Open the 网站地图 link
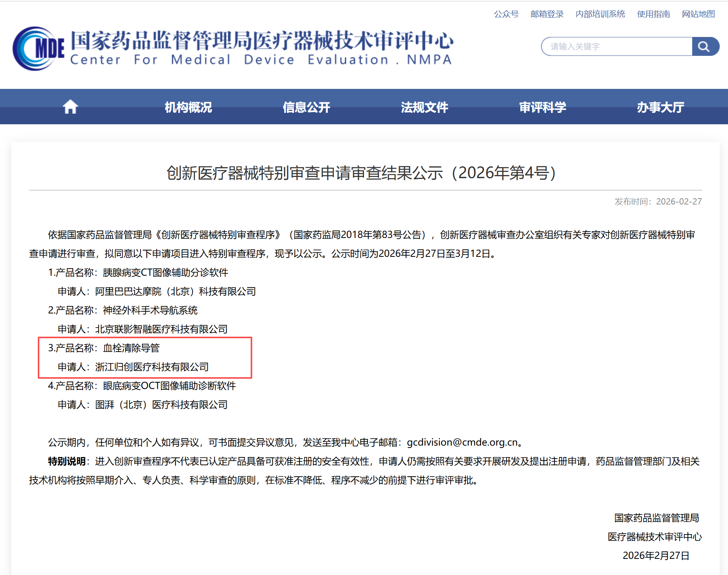Image resolution: width=728 pixels, height=575 pixels. [698, 14]
